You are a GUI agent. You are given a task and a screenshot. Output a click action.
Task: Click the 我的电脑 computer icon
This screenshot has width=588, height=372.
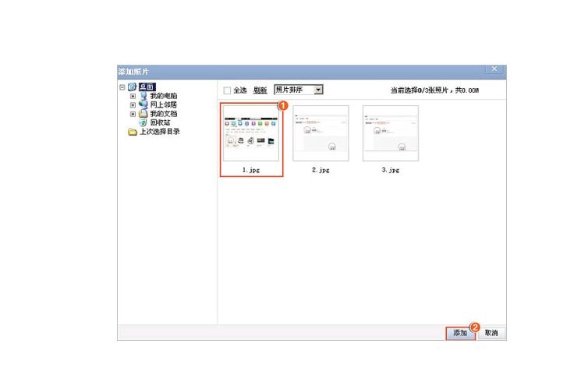(x=143, y=96)
